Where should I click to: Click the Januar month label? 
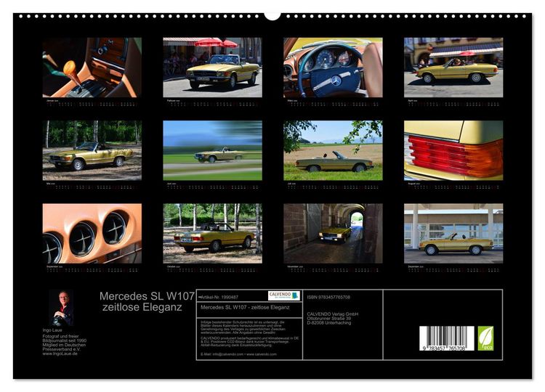[52, 101]
